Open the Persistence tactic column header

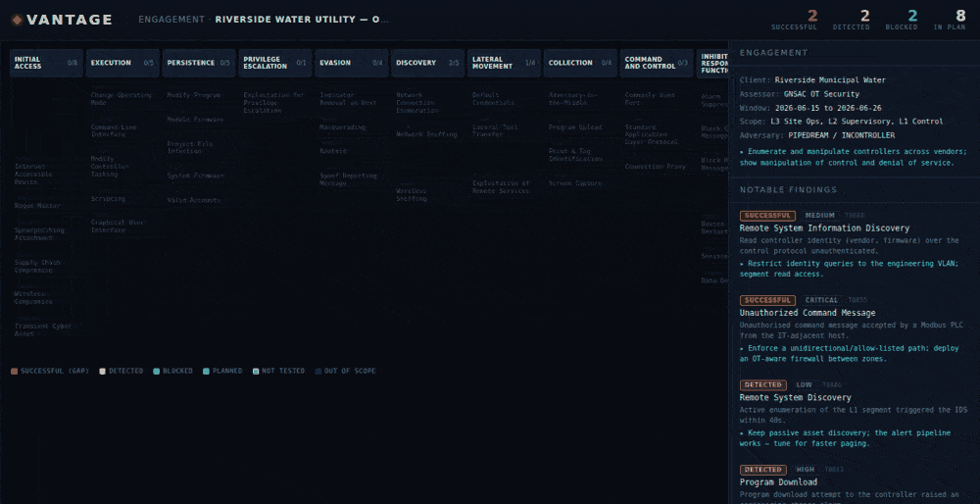coord(199,63)
